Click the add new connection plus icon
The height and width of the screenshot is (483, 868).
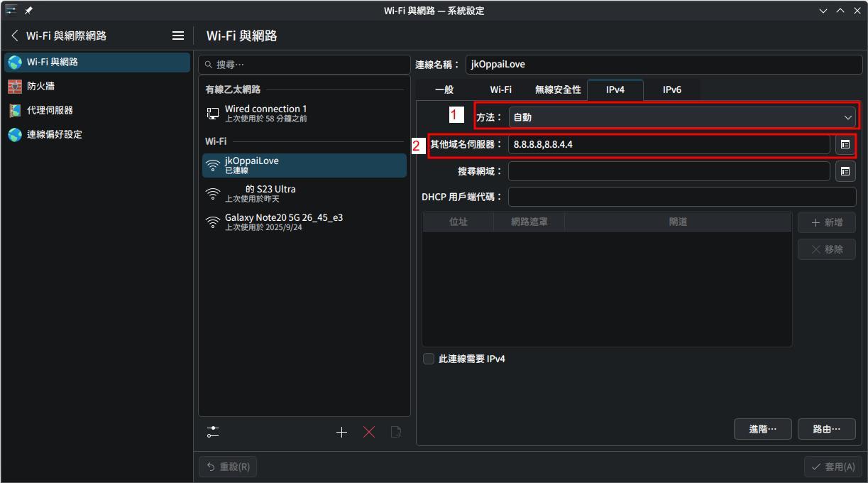(341, 432)
